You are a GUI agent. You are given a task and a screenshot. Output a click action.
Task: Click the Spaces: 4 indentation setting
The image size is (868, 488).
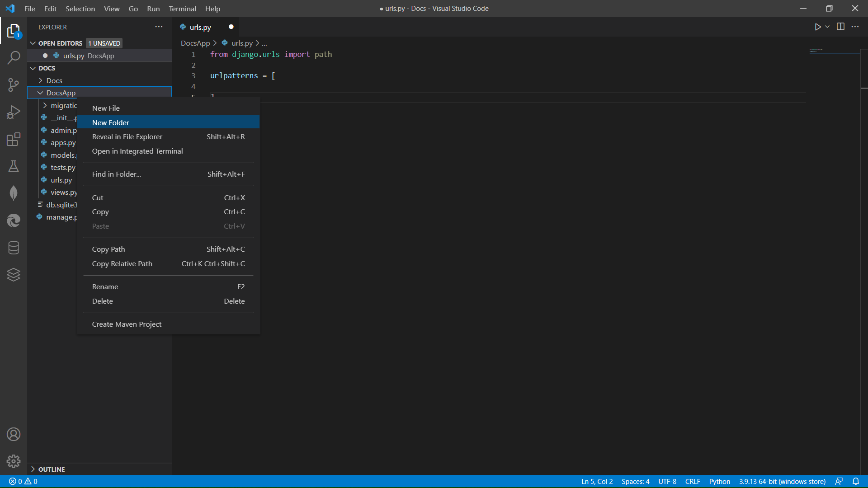pyautogui.click(x=635, y=481)
